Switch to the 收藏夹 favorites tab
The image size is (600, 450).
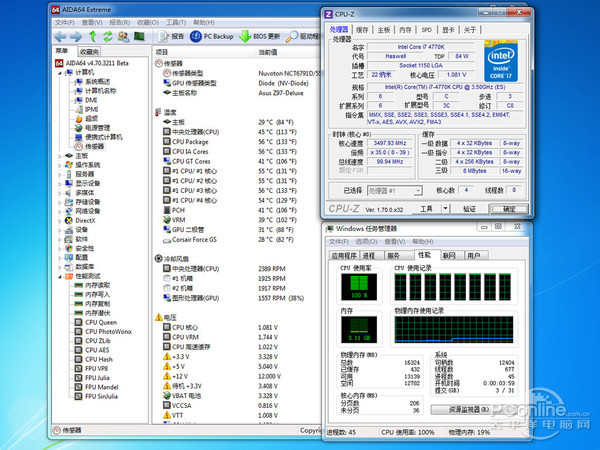pos(89,51)
